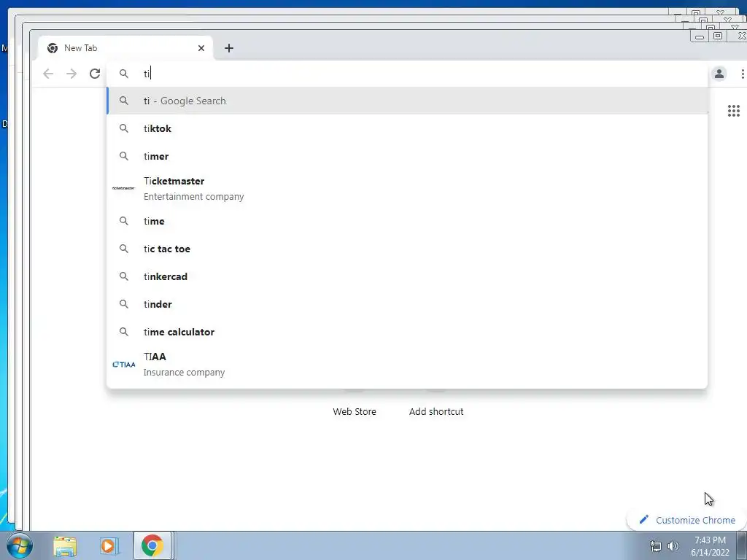Select the 'tic tac toe' suggestion

click(407, 249)
